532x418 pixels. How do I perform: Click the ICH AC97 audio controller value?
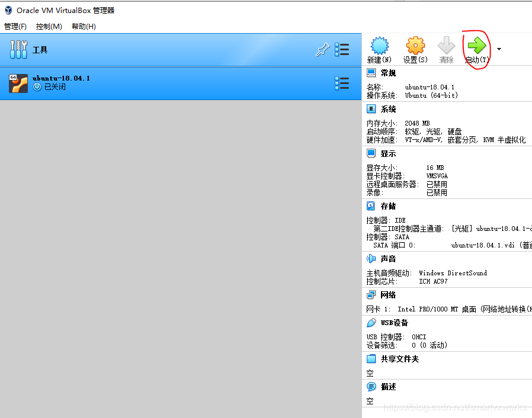433,281
